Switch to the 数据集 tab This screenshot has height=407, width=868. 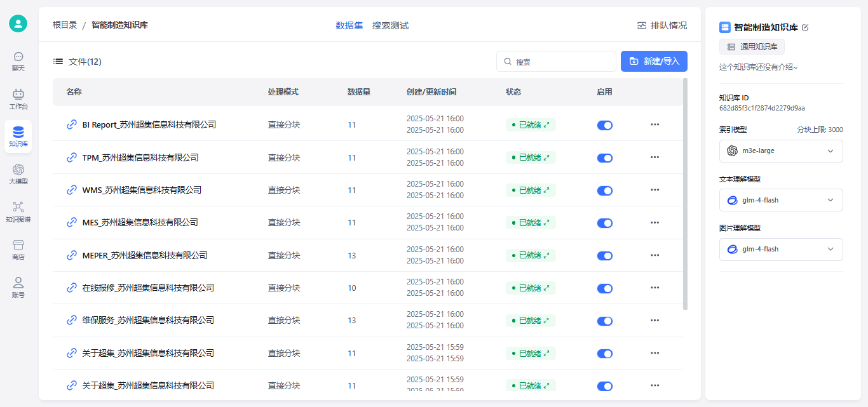(349, 25)
